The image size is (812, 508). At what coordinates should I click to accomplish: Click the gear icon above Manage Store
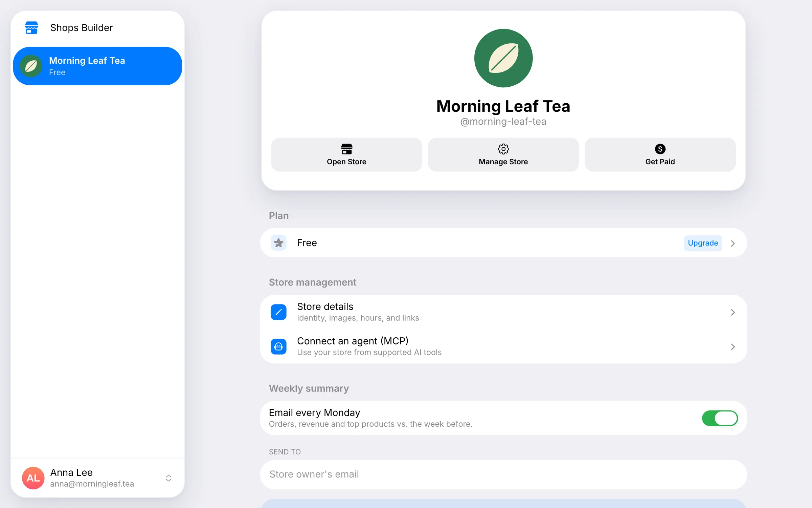tap(503, 149)
